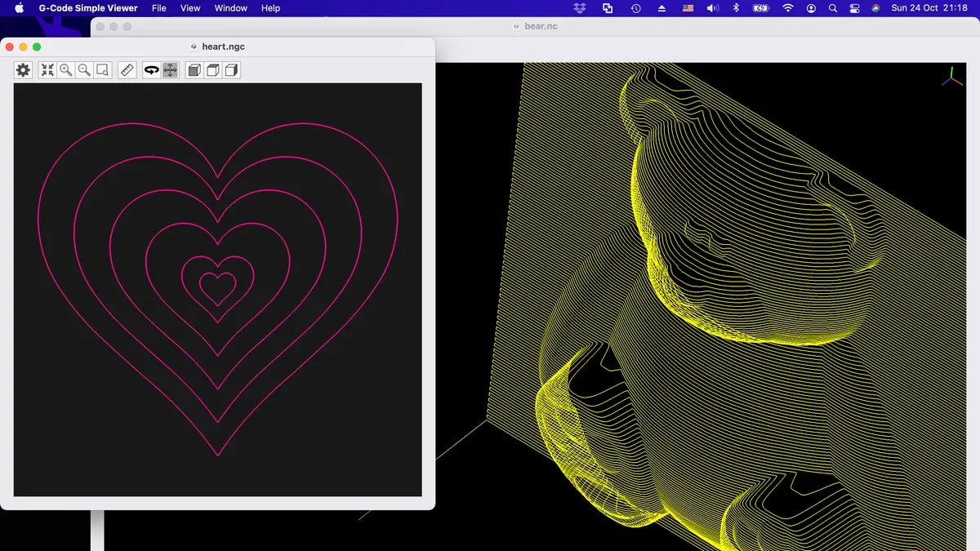Click the zoom in magnifier icon
The height and width of the screenshot is (551, 980).
tap(66, 70)
